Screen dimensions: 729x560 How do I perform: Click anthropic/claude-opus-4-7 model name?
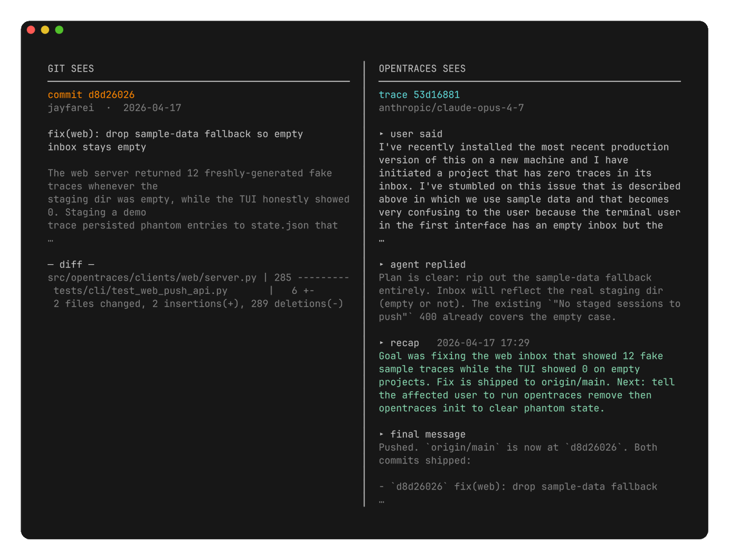tap(451, 108)
